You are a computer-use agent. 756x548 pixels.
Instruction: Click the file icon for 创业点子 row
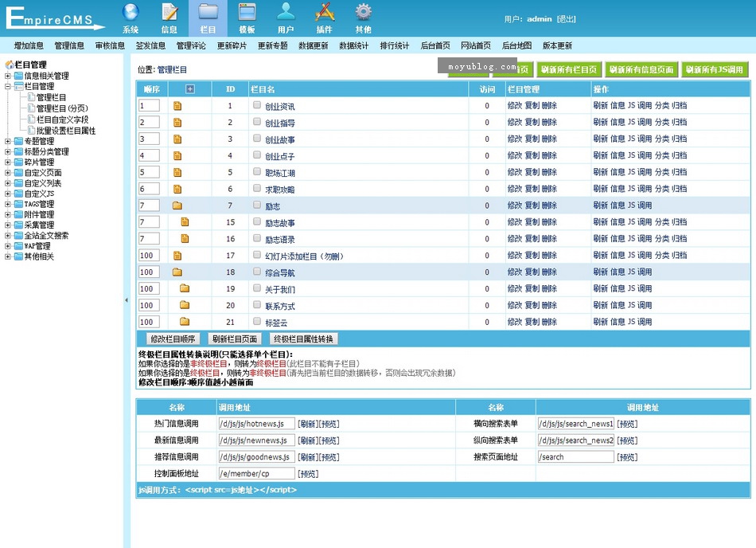[x=177, y=156]
